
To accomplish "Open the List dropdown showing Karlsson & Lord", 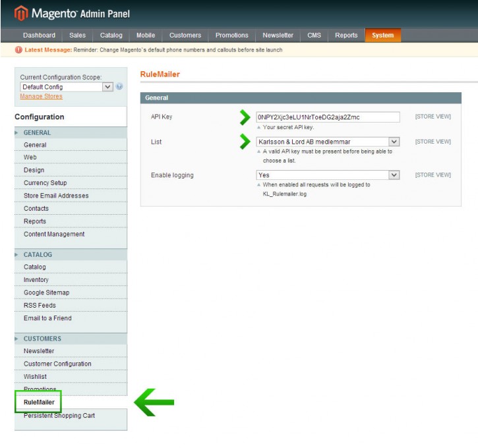I will 328,142.
